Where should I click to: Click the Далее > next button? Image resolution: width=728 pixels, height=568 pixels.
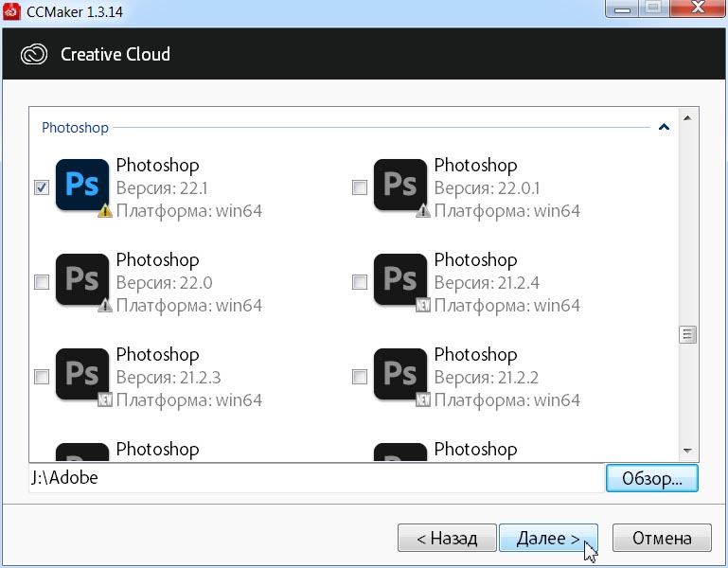click(x=548, y=538)
